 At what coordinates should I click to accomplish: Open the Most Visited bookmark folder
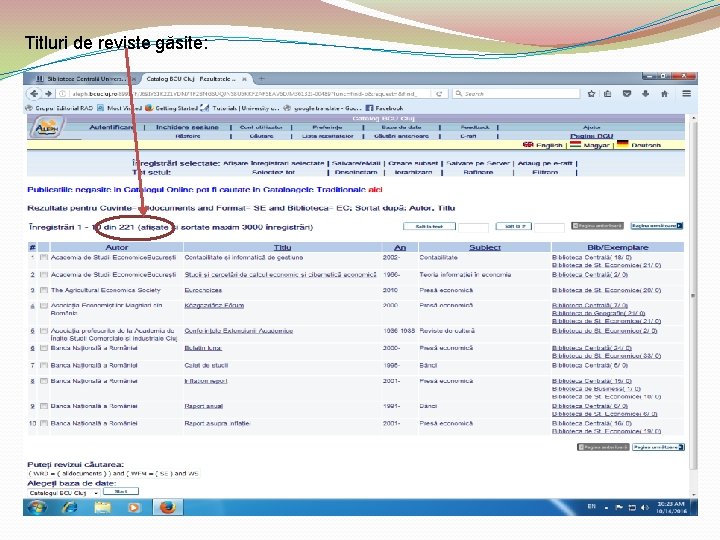tap(119, 108)
